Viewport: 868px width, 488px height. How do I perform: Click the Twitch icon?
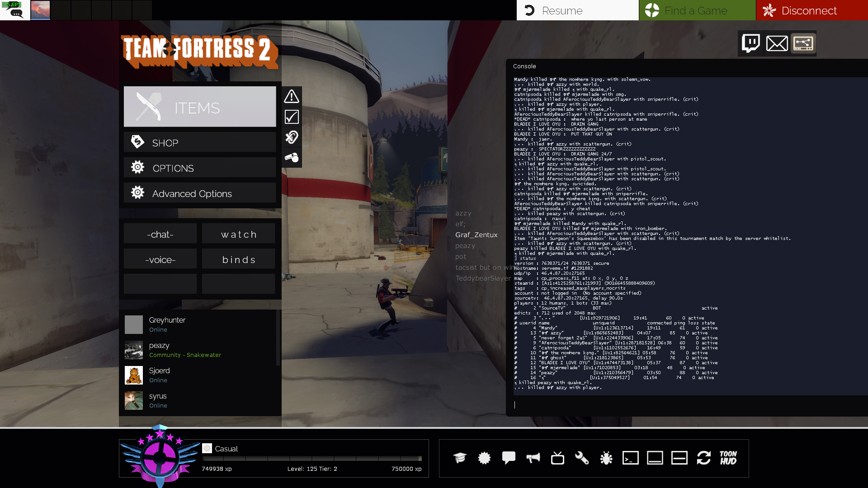[751, 43]
